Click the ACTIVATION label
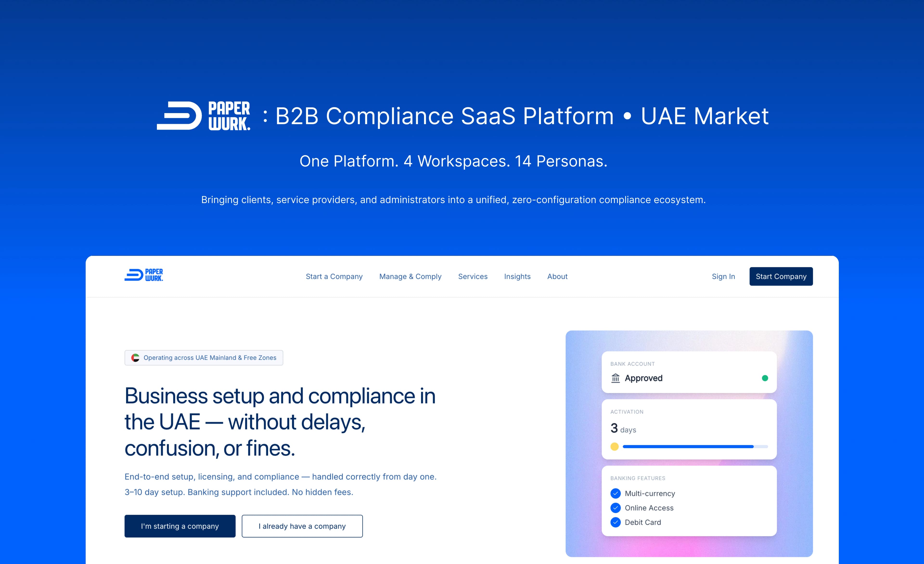Viewport: 924px width, 564px height. point(627,412)
